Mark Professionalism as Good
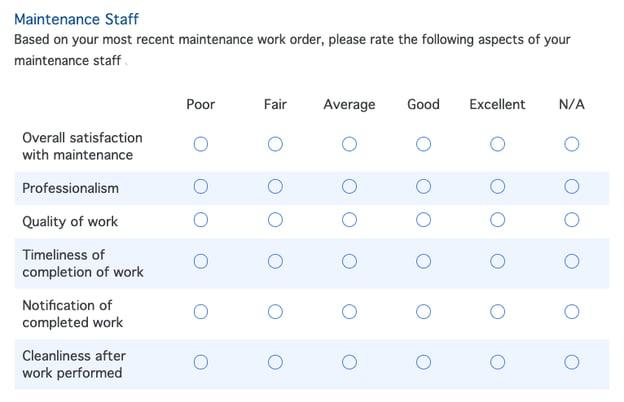 (x=423, y=187)
